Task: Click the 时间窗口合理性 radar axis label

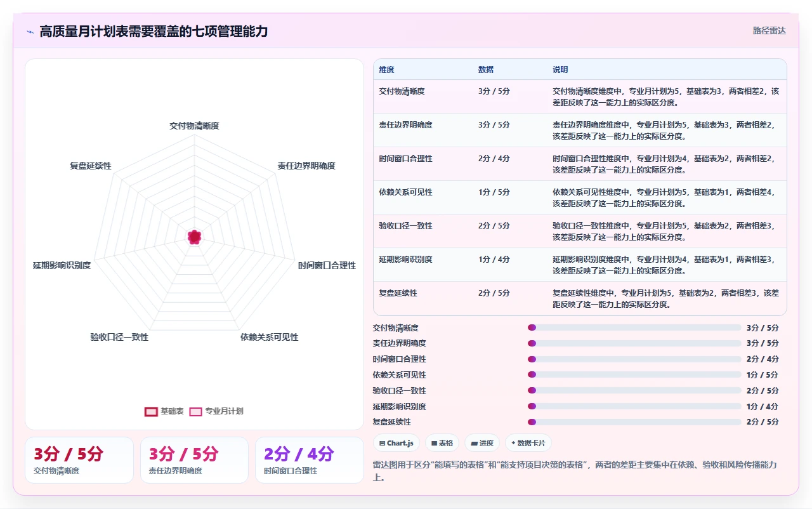Action: point(327,265)
